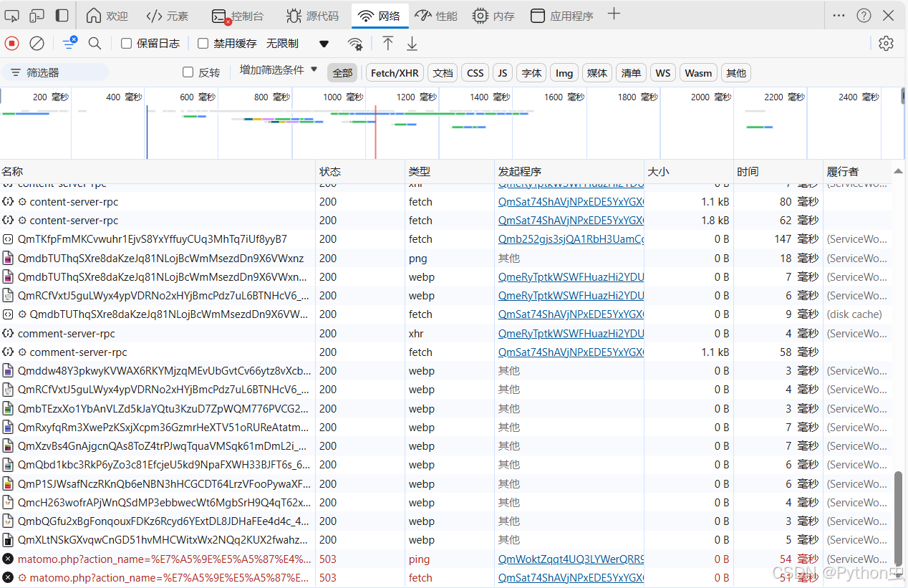Toggle the 媒体 type filter
Viewport: 908px width, 588px height.
pos(597,73)
